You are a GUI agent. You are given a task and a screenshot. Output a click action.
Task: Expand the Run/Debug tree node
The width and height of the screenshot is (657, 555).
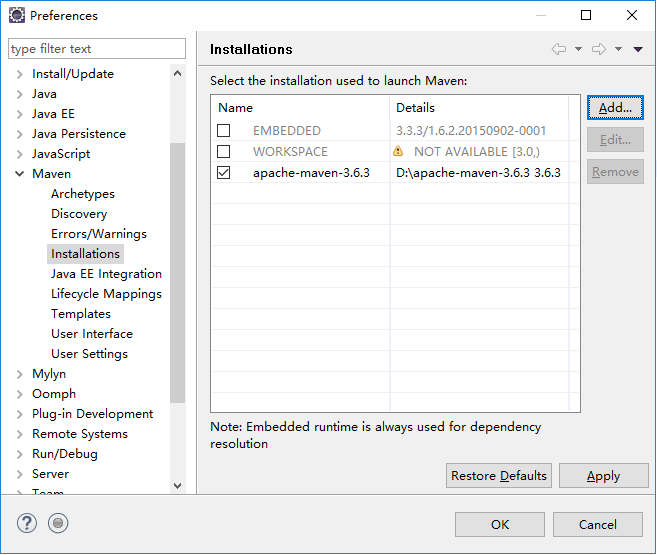[x=20, y=454]
